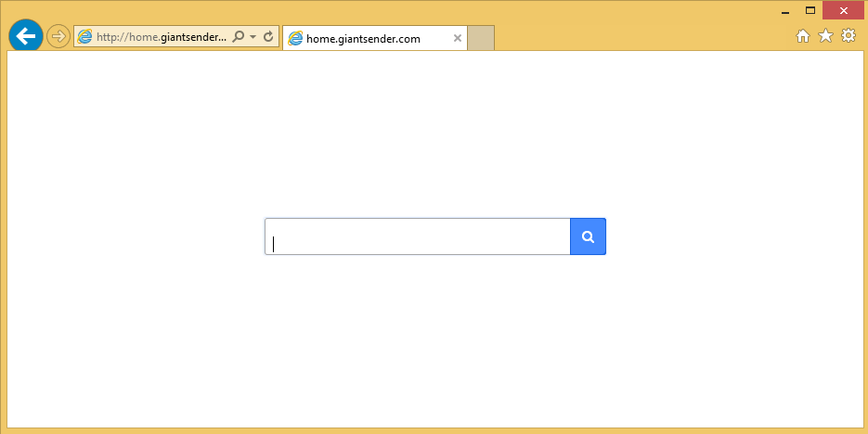The width and height of the screenshot is (868, 434).
Task: Click the Internet Explorer icon in the address bar
Action: tap(84, 37)
